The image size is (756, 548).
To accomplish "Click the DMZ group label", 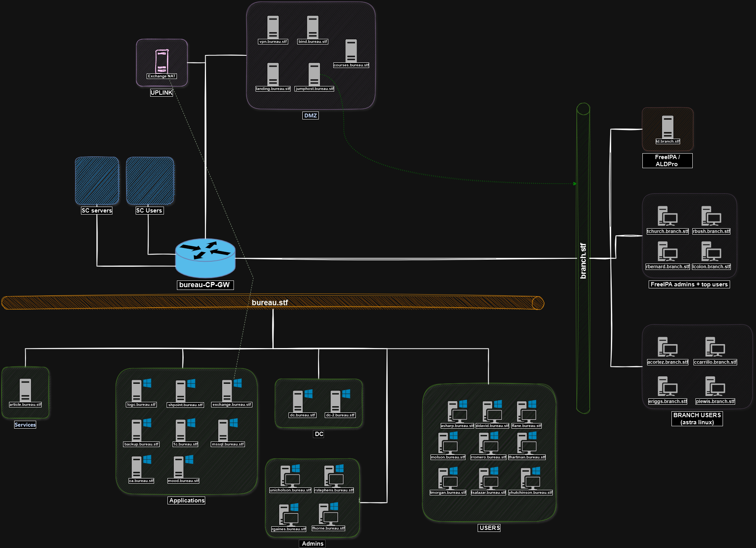I will pos(310,115).
